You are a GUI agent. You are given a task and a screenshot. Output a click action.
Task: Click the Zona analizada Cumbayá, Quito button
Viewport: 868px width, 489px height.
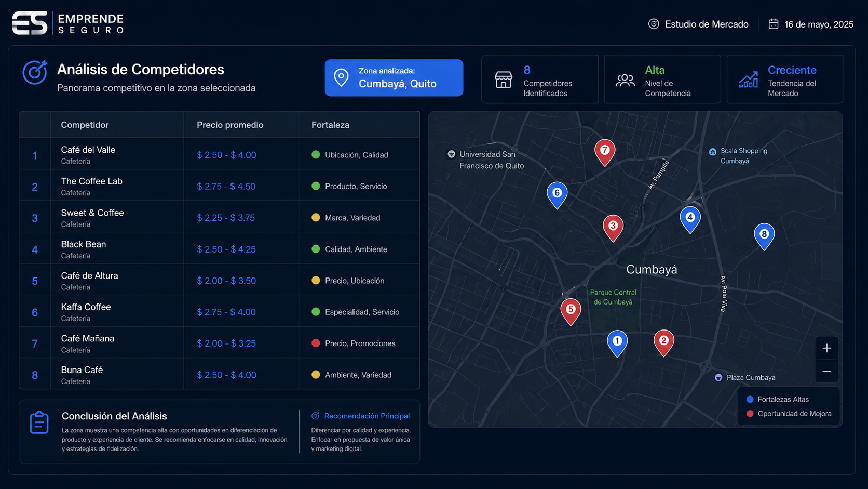tap(394, 77)
